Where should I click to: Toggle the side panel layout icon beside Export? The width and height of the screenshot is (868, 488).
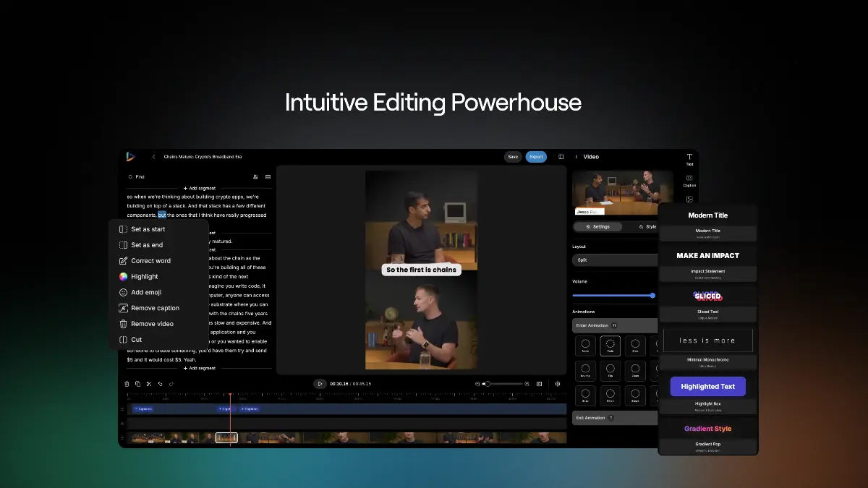pos(561,157)
